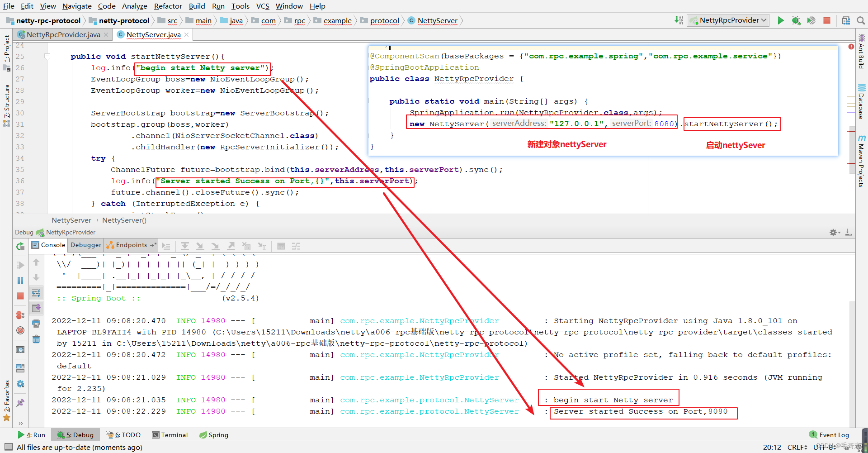Mute breakpoints in the debug sidebar
868x453 pixels.
tap(20, 330)
